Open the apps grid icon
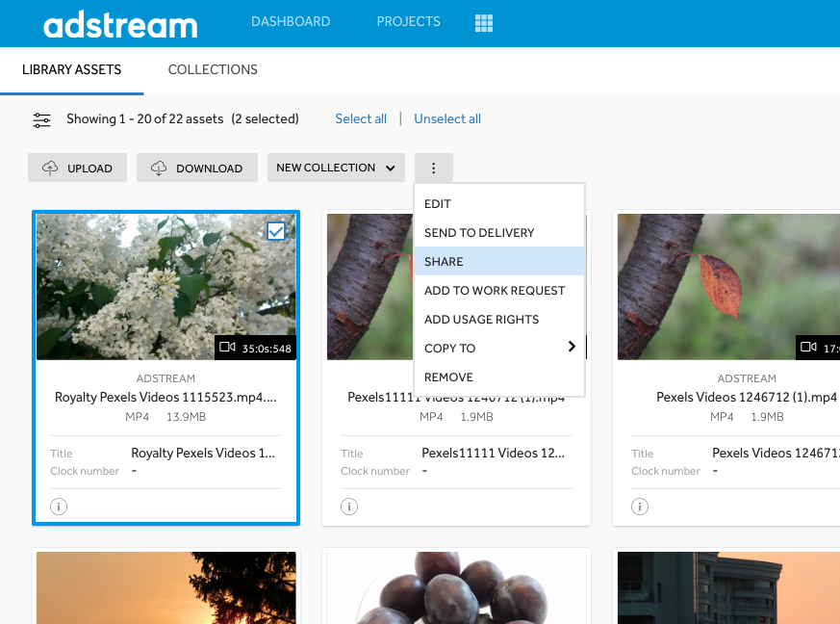Screen dimensions: 840x624 pos(484,22)
